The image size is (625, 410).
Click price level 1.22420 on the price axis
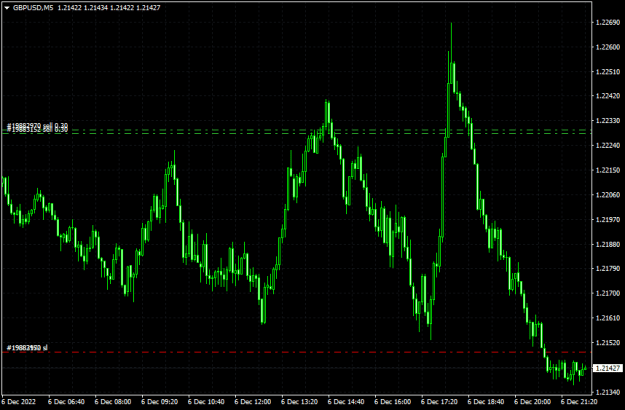[607, 96]
